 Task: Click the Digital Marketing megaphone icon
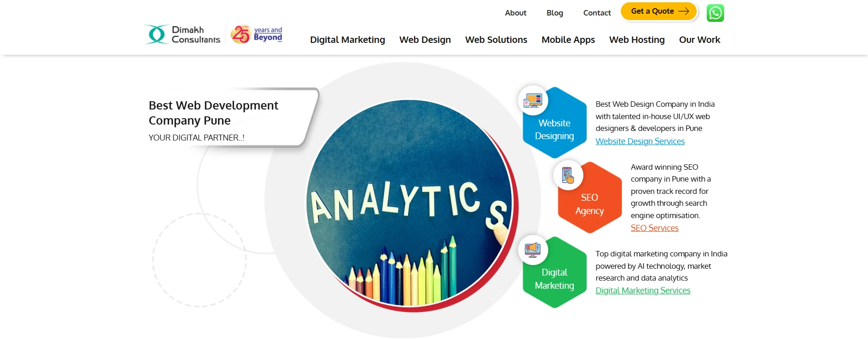(x=533, y=250)
